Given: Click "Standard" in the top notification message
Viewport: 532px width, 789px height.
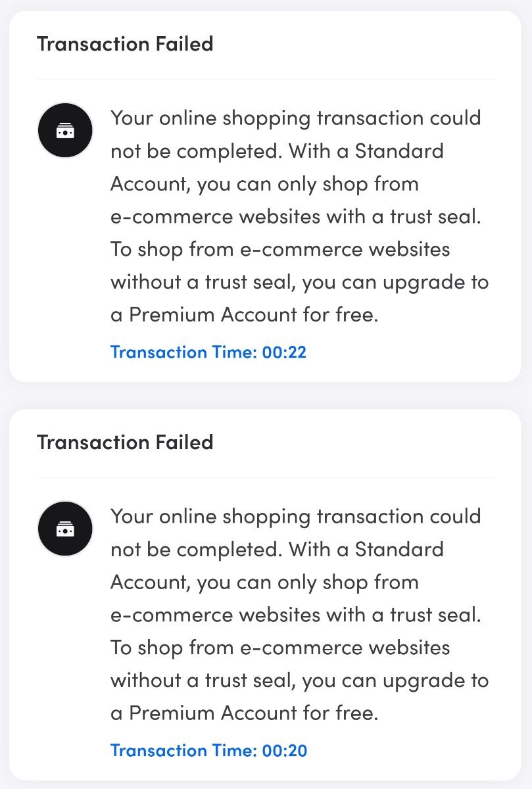Looking at the screenshot, I should [x=399, y=151].
